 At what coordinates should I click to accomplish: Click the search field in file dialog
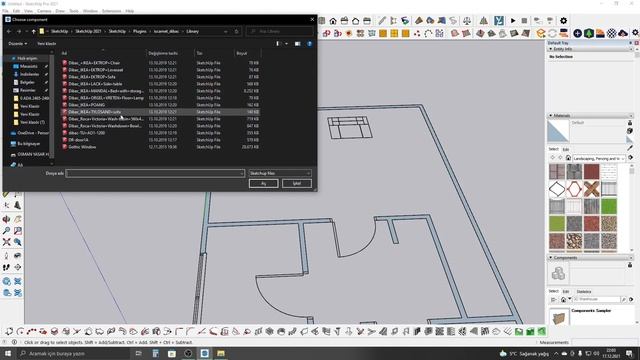[x=280, y=31]
